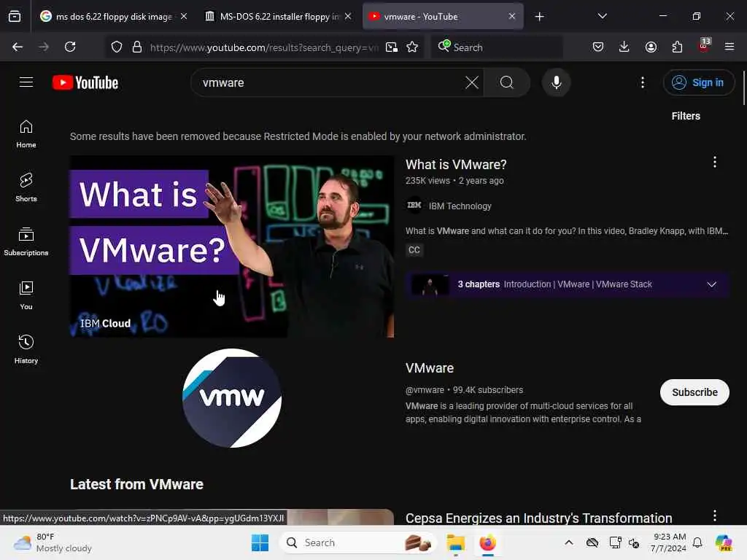The height and width of the screenshot is (560, 747).
Task: Open options menu for What is VMware? video
Action: tap(715, 162)
